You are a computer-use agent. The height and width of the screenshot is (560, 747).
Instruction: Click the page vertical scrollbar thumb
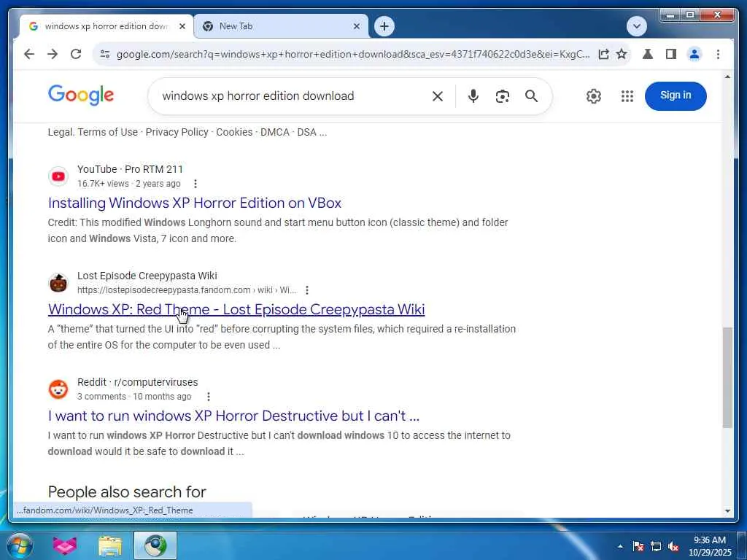coord(727,377)
